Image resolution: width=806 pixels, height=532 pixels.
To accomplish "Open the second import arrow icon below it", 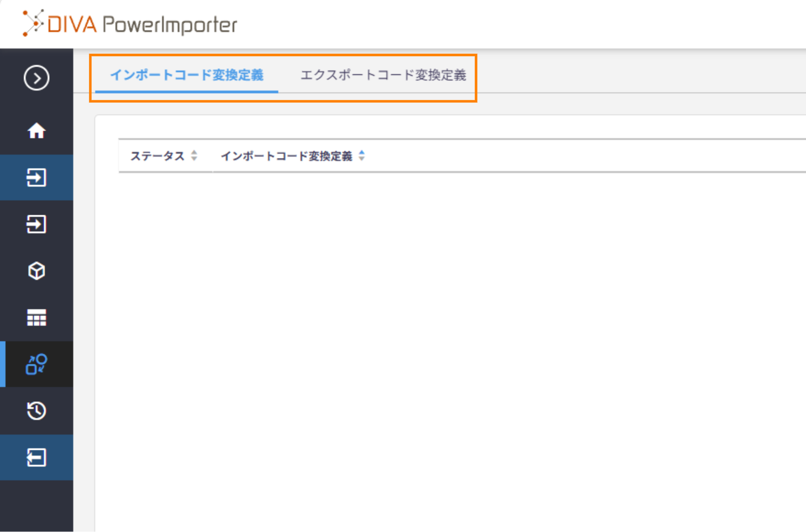I will pyautogui.click(x=37, y=224).
